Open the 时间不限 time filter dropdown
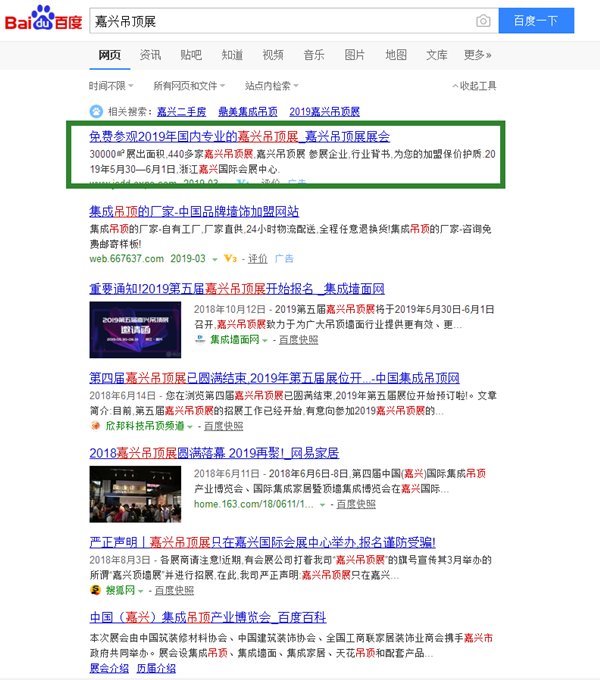Image resolution: width=600 pixels, height=680 pixels. tap(111, 86)
